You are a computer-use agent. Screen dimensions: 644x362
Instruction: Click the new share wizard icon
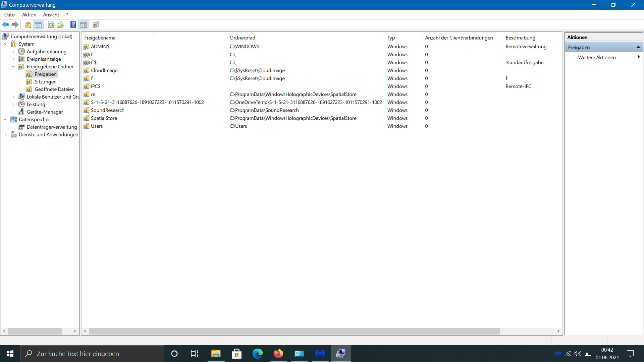[x=96, y=24]
